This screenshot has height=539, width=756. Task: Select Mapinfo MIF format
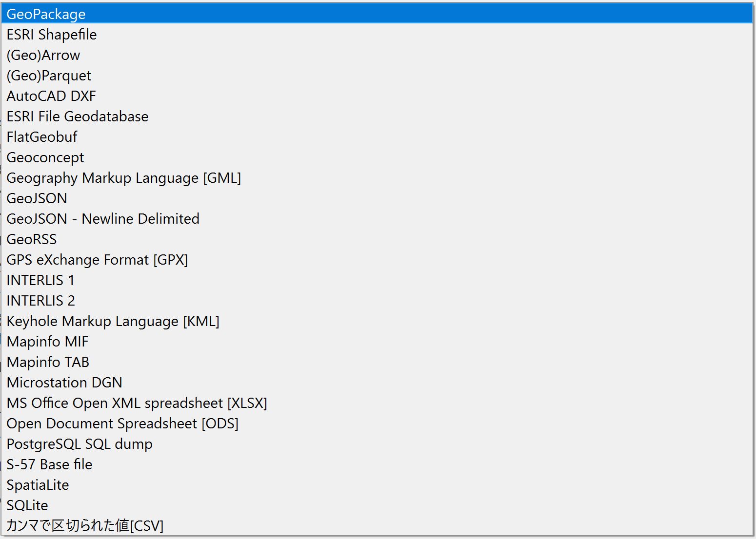pyautogui.click(x=377, y=341)
